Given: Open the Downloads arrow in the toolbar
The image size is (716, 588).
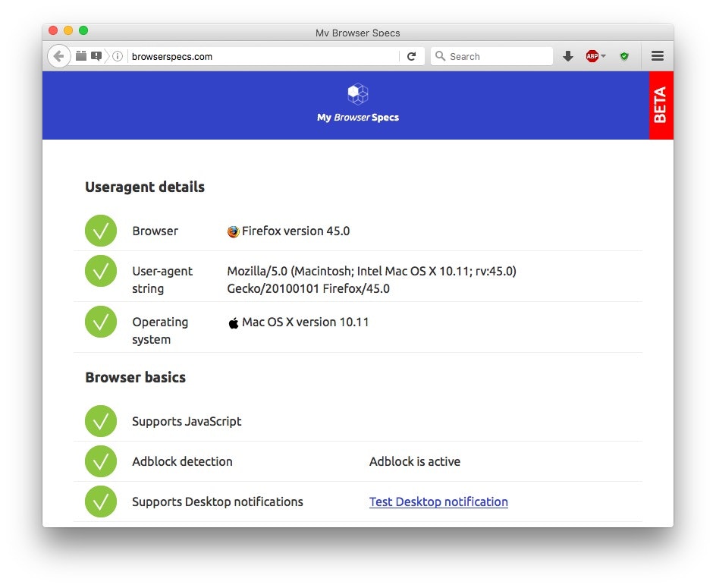Looking at the screenshot, I should [x=568, y=55].
